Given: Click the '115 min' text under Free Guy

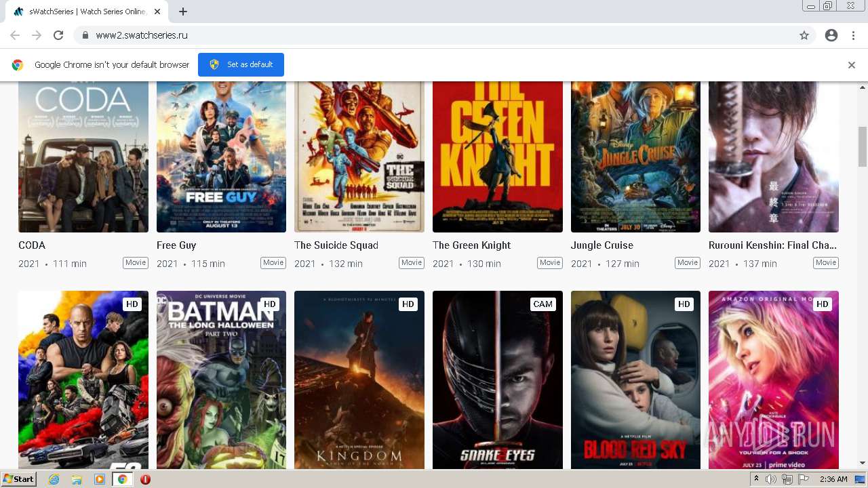Looking at the screenshot, I should pyautogui.click(x=208, y=264).
